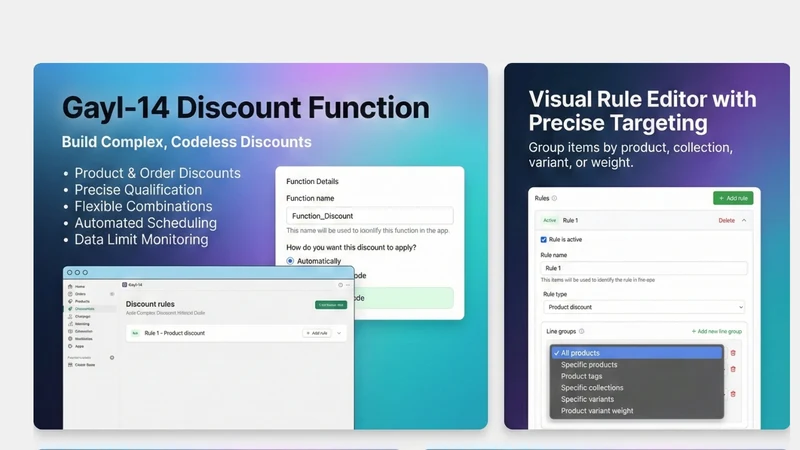
Task: Click the info icon next to Rules
Action: (x=555, y=198)
